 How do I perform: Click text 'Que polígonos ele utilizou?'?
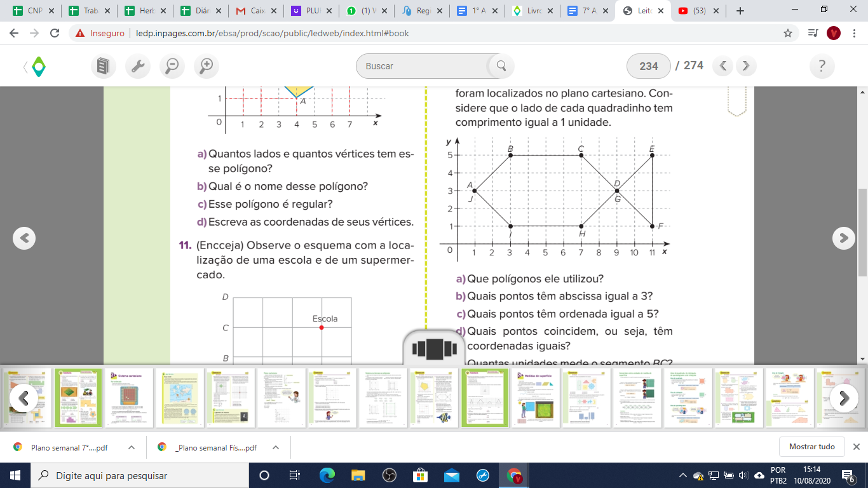pos(535,279)
